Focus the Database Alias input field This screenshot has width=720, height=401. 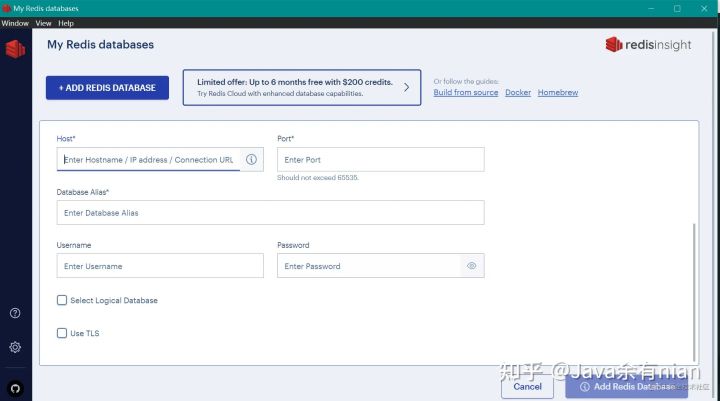[x=270, y=213]
